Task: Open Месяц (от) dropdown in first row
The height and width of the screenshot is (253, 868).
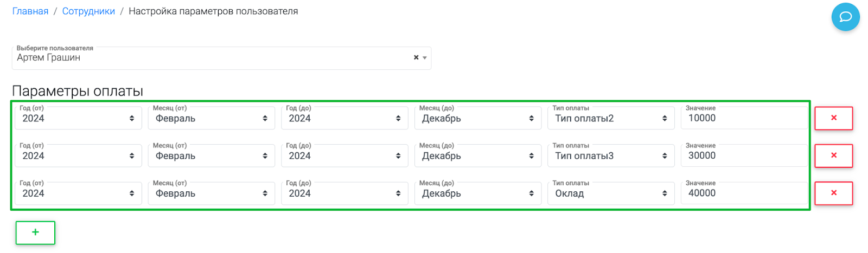Action: click(x=212, y=118)
